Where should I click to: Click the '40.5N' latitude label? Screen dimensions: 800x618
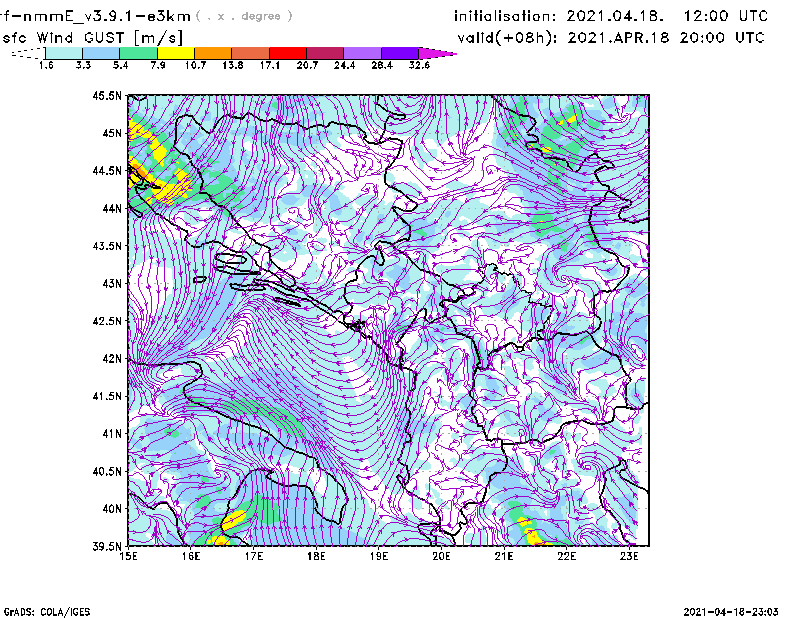(x=107, y=471)
